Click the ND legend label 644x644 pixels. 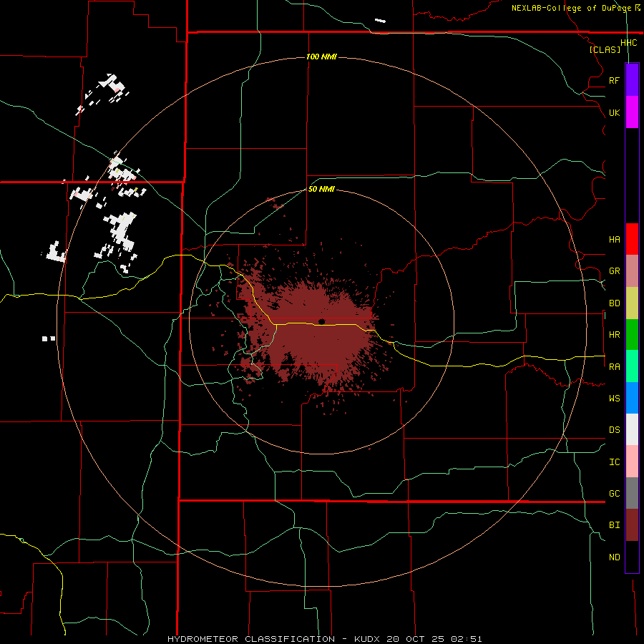pyautogui.click(x=614, y=557)
